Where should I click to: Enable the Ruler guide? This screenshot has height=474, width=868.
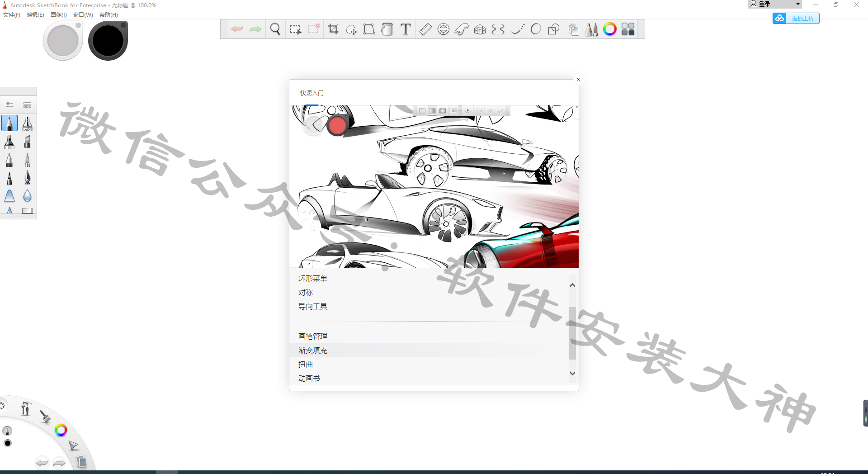(x=425, y=29)
